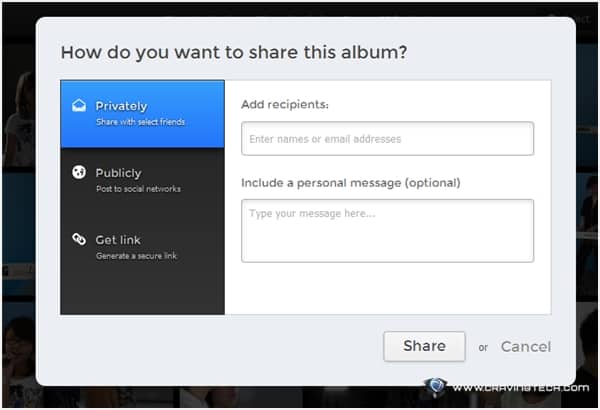Click the globe icon beside Publicly
The height and width of the screenshot is (410, 600).
tap(79, 172)
